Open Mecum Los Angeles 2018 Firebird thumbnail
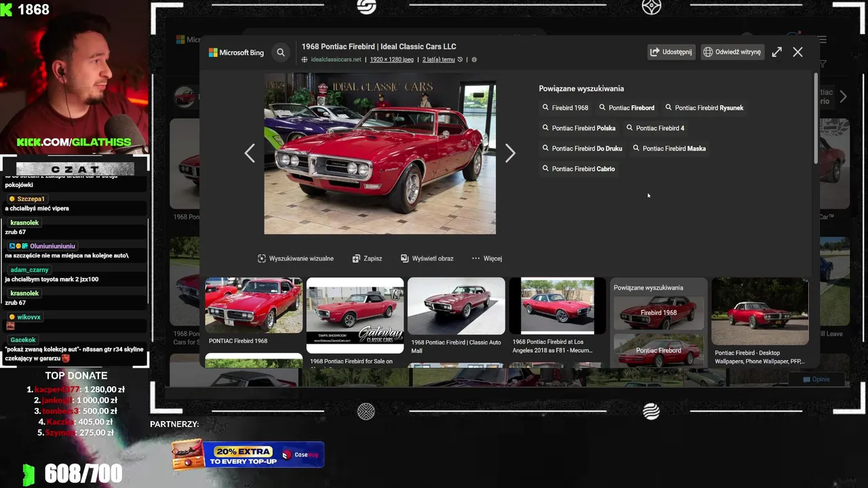Image resolution: width=868 pixels, height=488 pixels. pos(557,306)
